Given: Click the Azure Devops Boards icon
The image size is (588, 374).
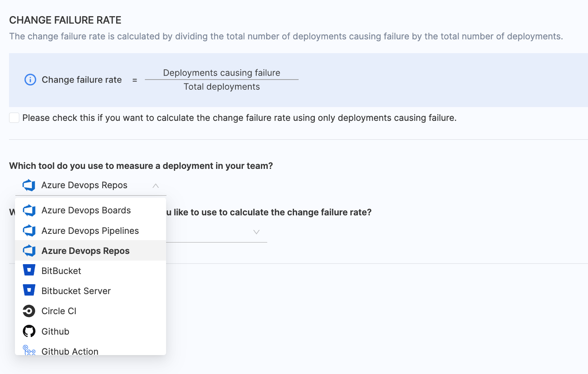Looking at the screenshot, I should [x=29, y=211].
